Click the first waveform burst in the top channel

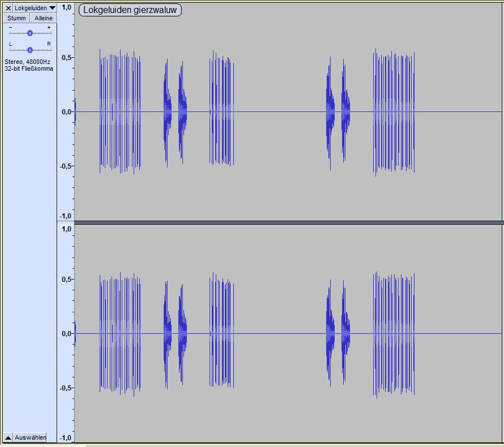click(x=119, y=111)
